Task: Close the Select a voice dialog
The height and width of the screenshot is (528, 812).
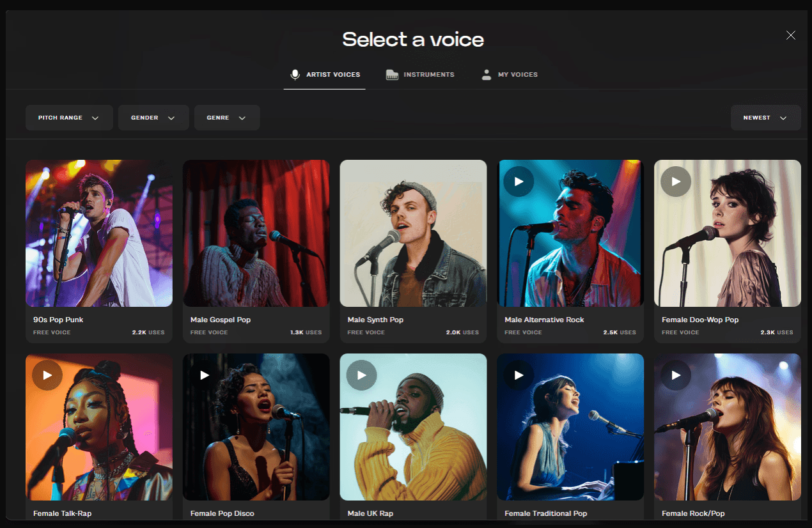Action: click(x=791, y=35)
